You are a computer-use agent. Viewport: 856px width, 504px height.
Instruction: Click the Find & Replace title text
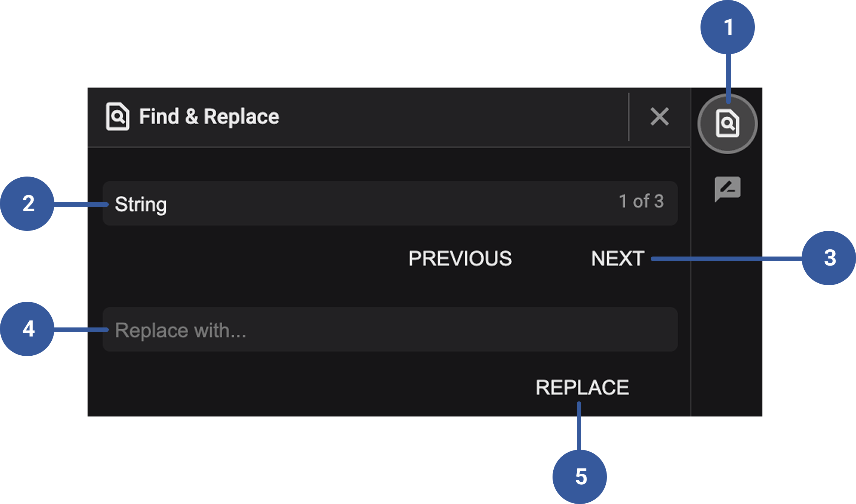[209, 116]
